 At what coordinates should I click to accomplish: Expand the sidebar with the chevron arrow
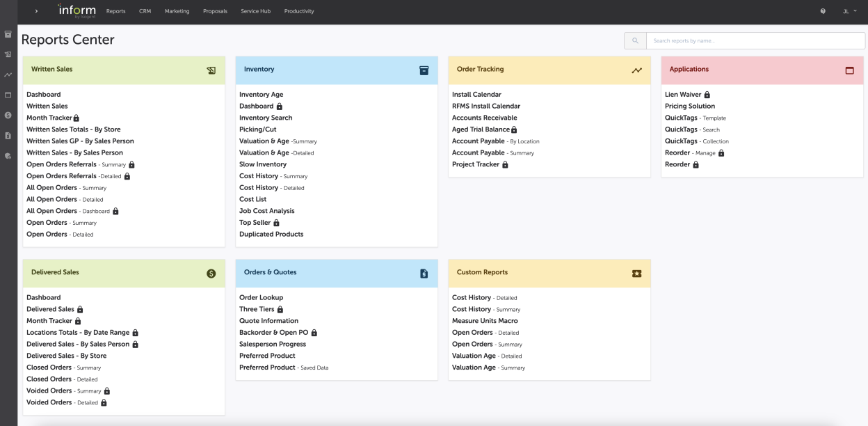(36, 11)
